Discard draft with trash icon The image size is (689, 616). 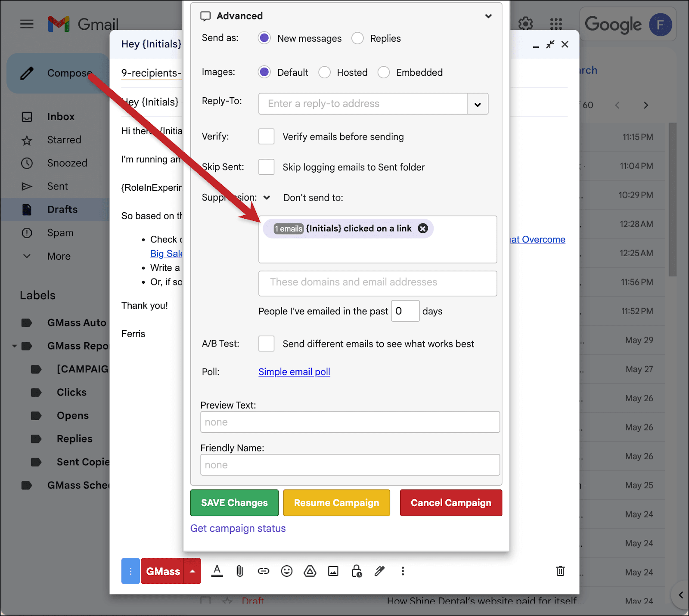click(x=560, y=571)
